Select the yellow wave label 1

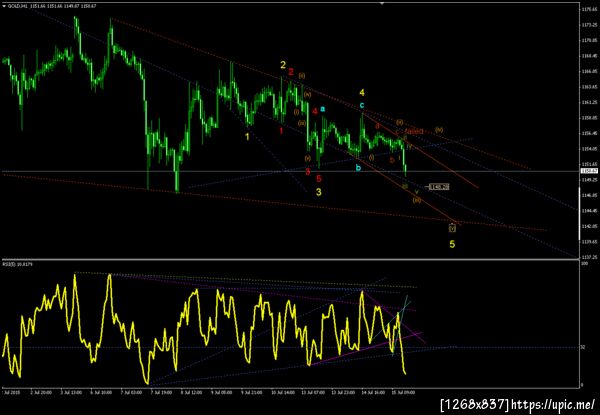pos(247,137)
